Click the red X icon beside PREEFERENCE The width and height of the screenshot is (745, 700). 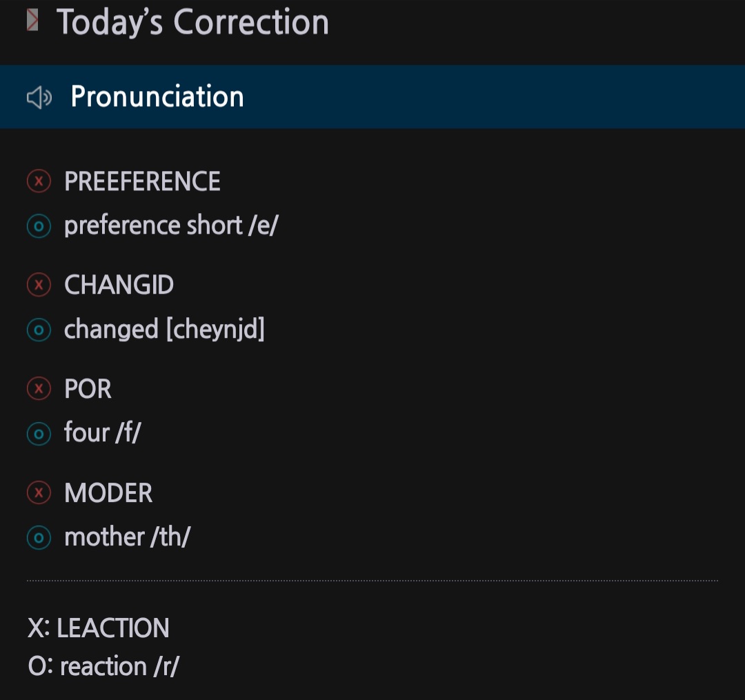[x=39, y=181]
